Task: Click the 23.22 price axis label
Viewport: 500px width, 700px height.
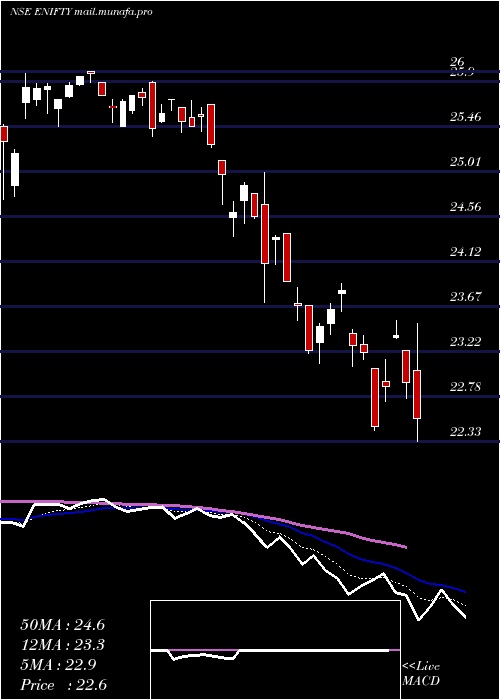Action: [465, 342]
